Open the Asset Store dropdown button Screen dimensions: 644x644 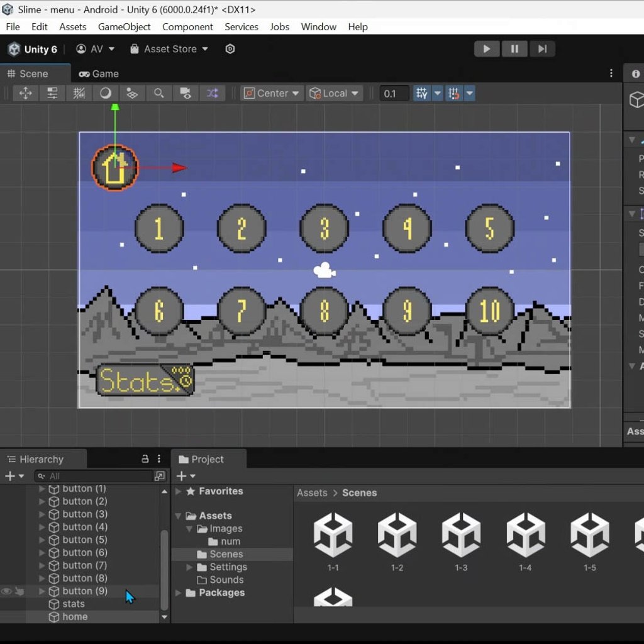(169, 49)
